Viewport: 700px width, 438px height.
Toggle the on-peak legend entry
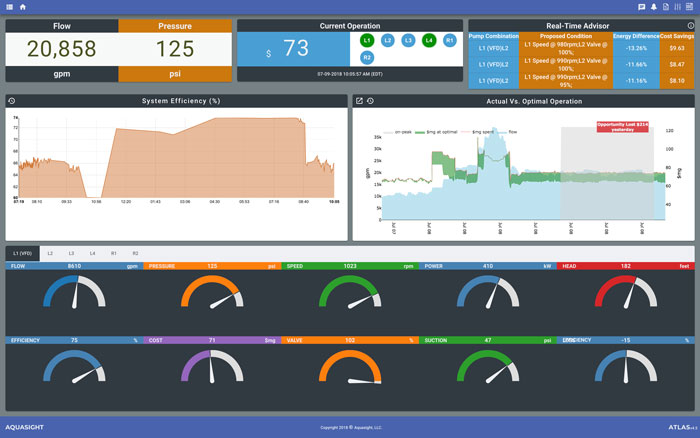[398, 132]
